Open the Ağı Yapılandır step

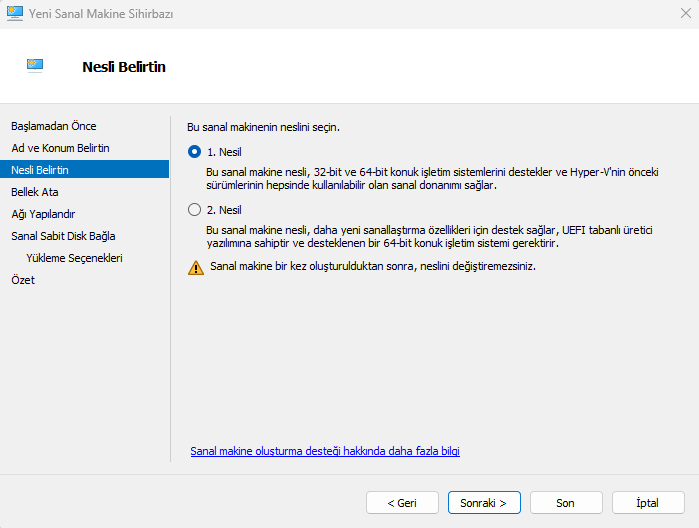tap(43, 214)
